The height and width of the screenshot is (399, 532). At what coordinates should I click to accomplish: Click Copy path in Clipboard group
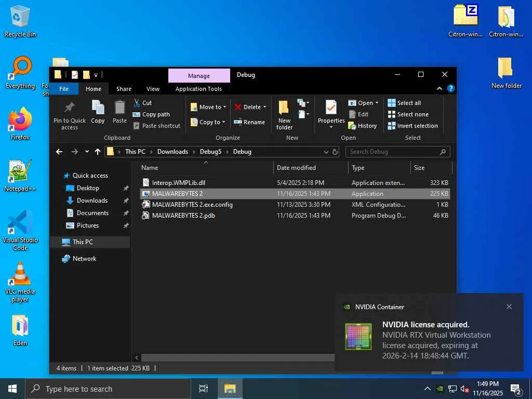[151, 114]
